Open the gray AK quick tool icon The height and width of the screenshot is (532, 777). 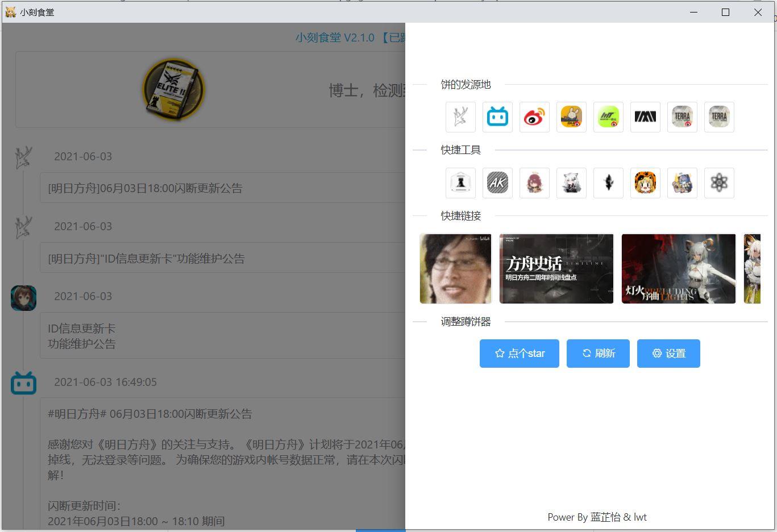tap(497, 183)
